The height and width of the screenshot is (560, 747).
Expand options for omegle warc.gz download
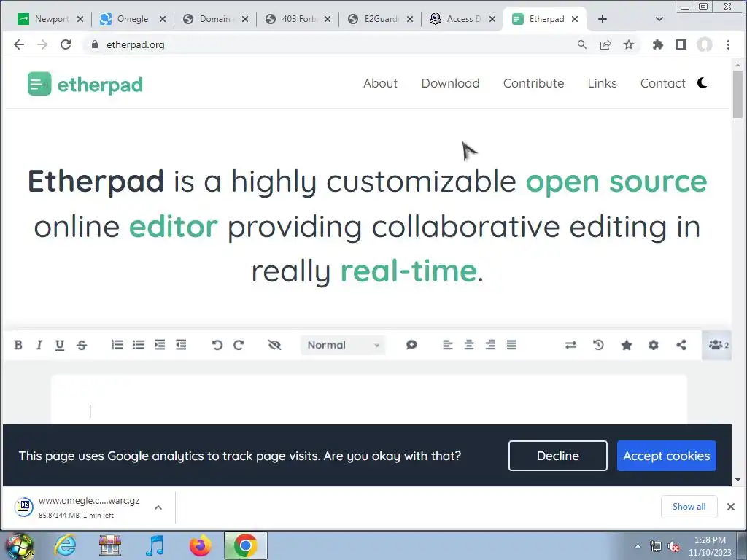(158, 507)
